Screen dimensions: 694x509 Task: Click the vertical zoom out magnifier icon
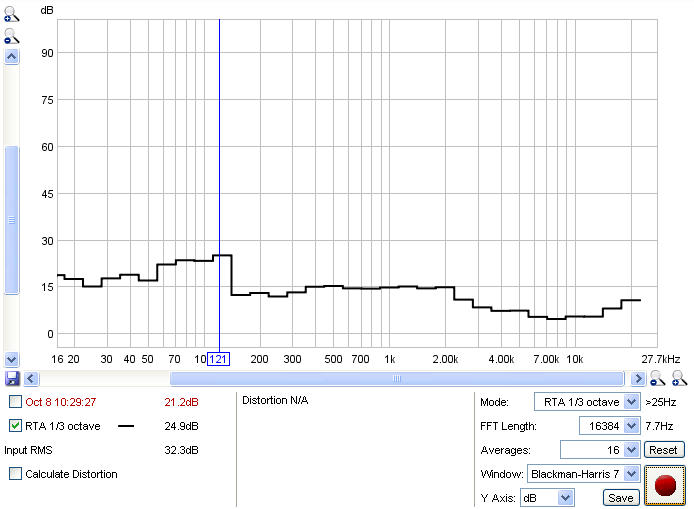click(x=12, y=36)
